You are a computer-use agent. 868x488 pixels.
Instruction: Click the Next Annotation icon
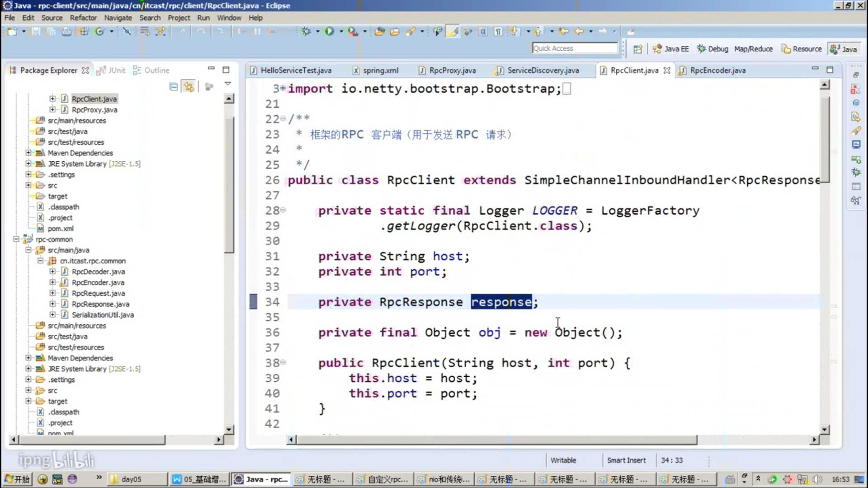click(515, 32)
